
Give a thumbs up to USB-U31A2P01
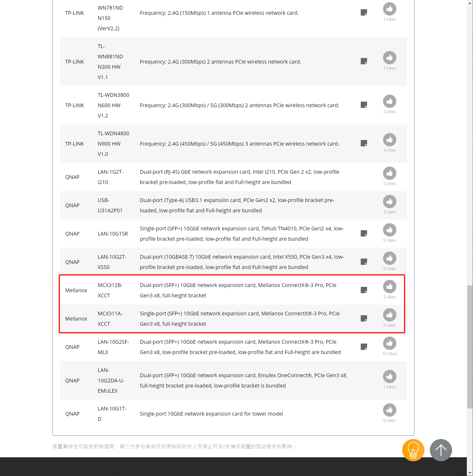click(389, 202)
